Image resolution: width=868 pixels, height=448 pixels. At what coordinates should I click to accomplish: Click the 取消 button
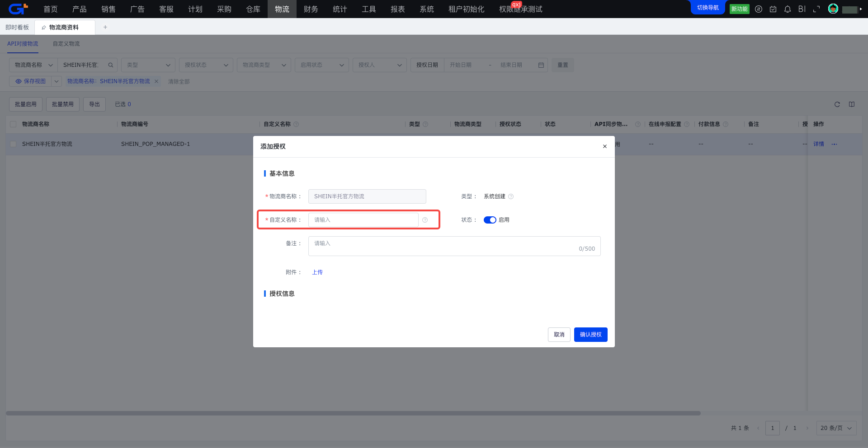pyautogui.click(x=559, y=335)
